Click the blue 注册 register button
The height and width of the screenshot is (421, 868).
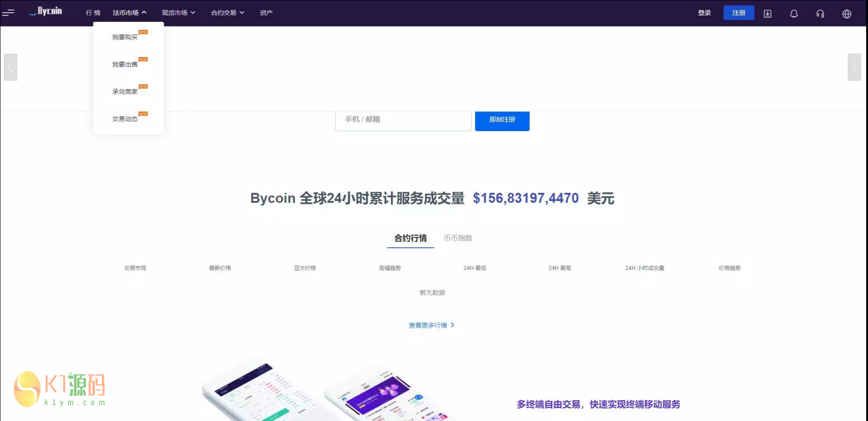pyautogui.click(x=739, y=13)
